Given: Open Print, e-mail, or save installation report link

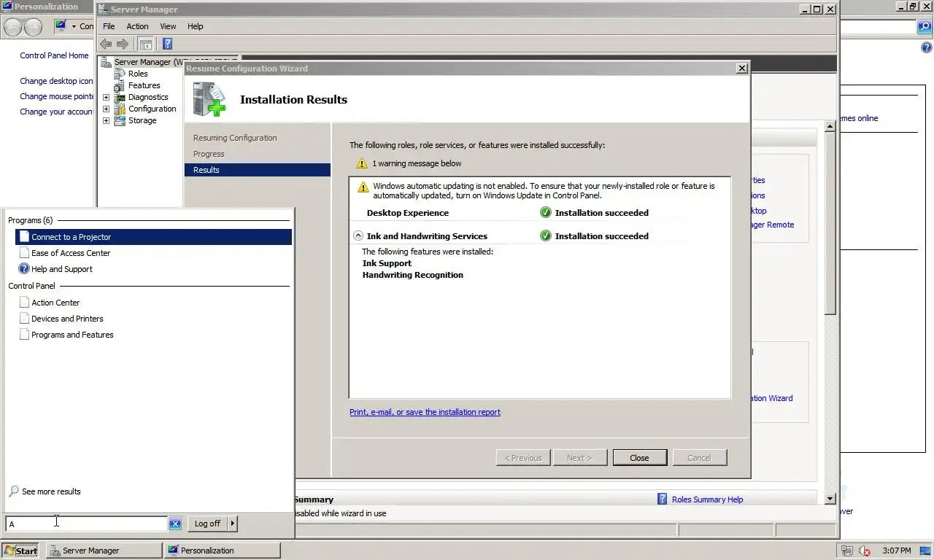Looking at the screenshot, I should click(425, 412).
